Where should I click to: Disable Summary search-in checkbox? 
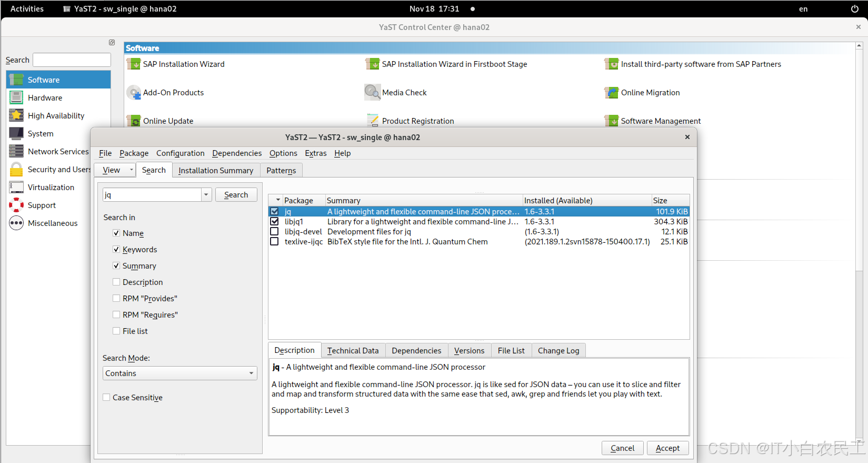click(x=116, y=265)
